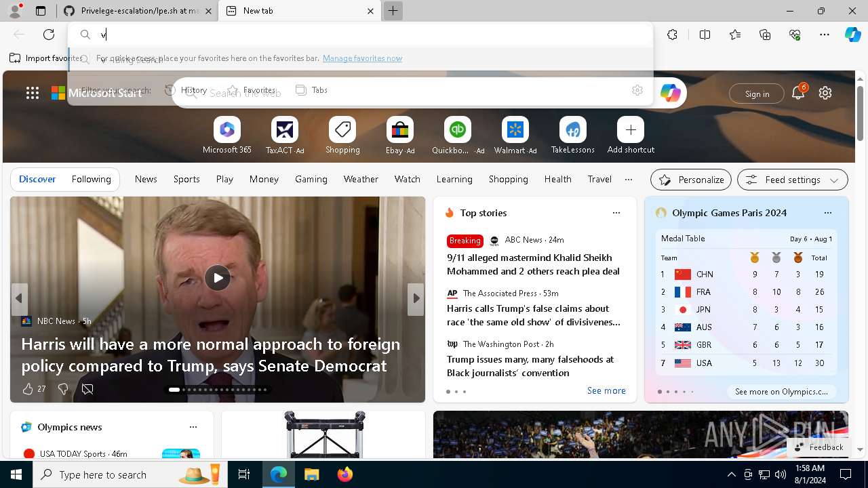The width and height of the screenshot is (868, 488).
Task: Open the Microsoft 365 shortcut
Action: [x=227, y=129]
